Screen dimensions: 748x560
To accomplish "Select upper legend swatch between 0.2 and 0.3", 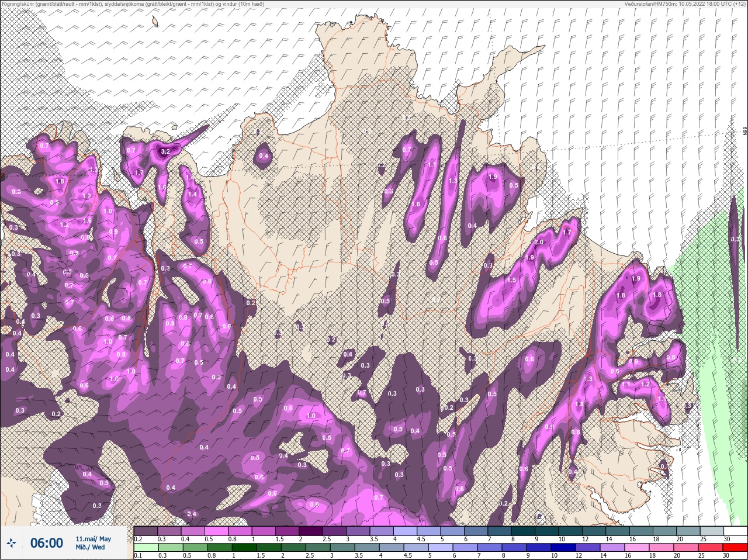I will click(x=146, y=531).
